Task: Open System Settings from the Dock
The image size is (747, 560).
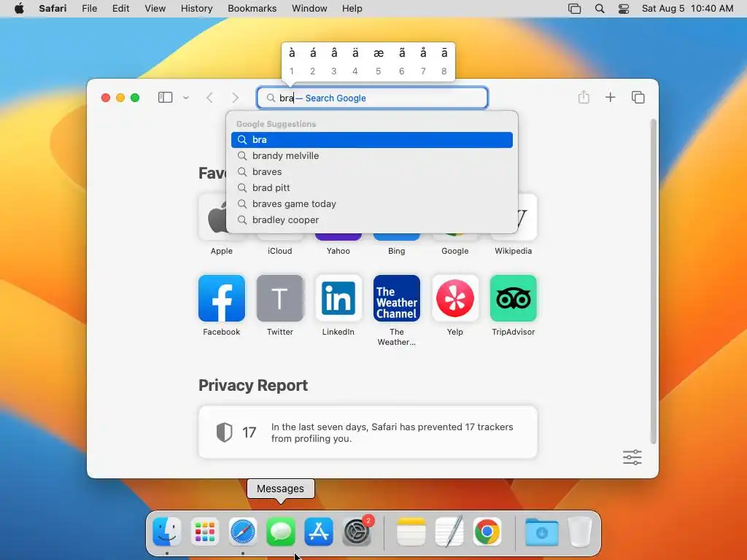Action: (x=357, y=532)
